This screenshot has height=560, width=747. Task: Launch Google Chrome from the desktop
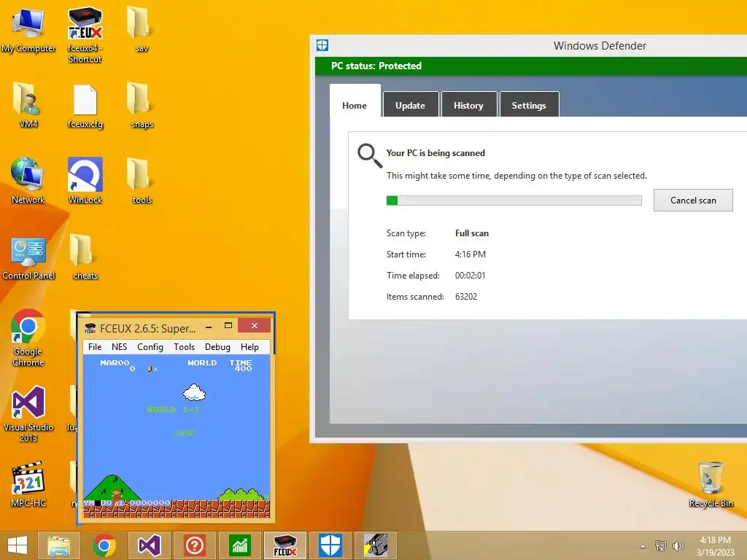tap(28, 338)
